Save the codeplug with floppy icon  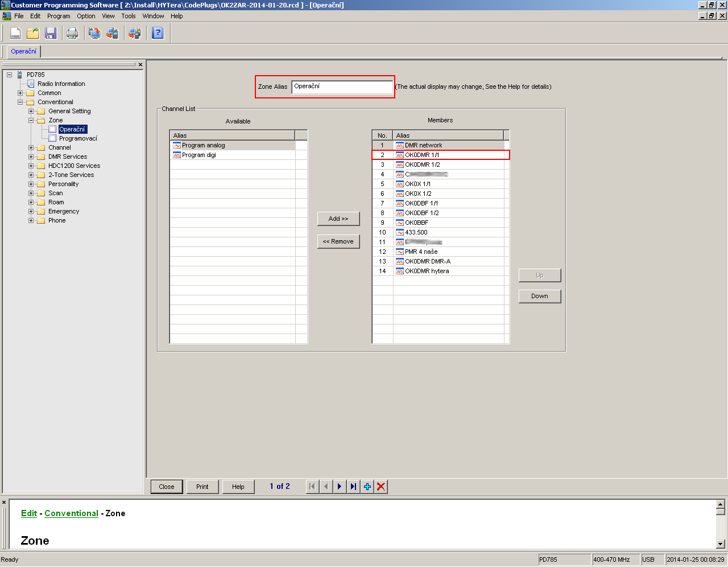pos(51,33)
